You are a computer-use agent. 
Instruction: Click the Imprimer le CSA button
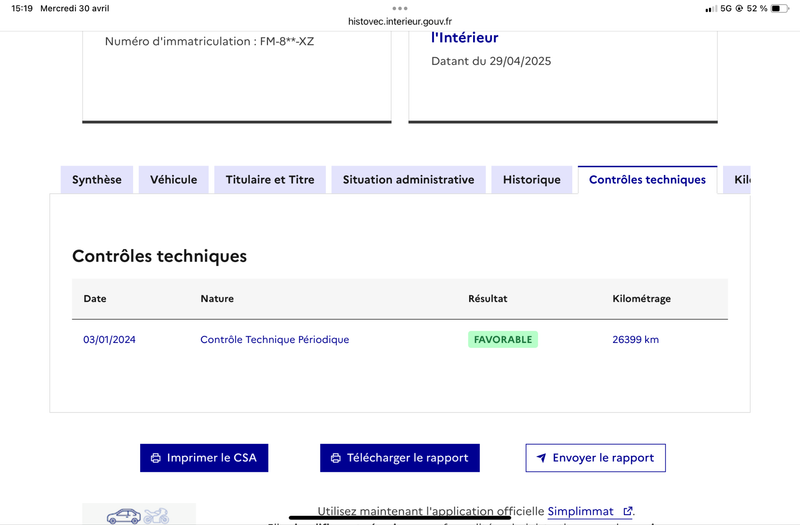pos(204,458)
